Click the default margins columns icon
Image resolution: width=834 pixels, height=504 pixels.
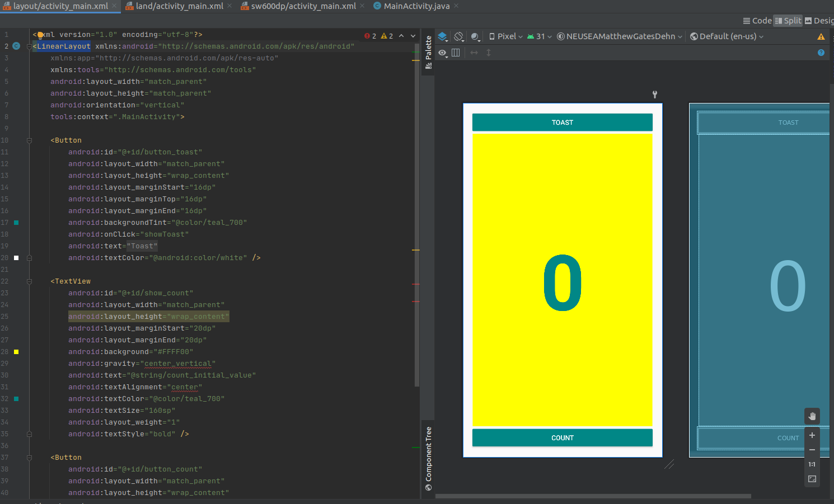point(456,53)
